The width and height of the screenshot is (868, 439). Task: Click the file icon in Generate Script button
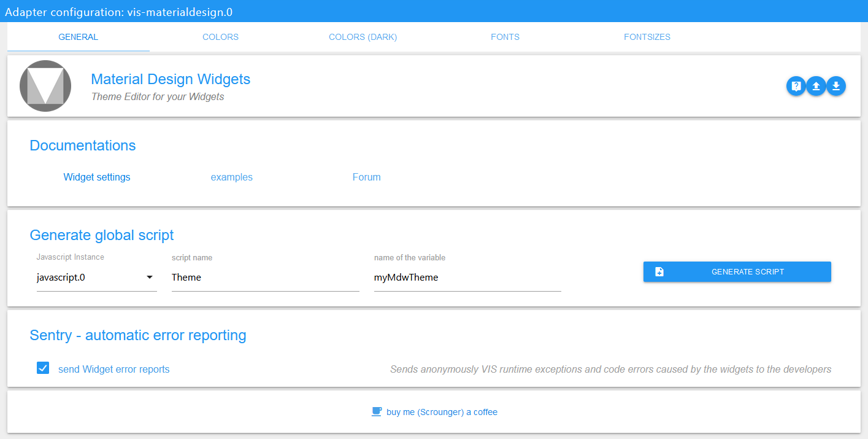click(659, 271)
